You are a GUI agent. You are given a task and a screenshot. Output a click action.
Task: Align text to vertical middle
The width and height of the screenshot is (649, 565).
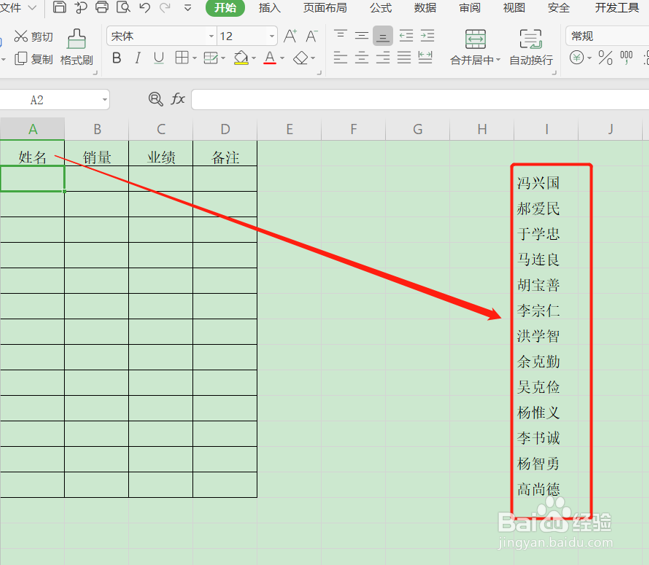[361, 36]
